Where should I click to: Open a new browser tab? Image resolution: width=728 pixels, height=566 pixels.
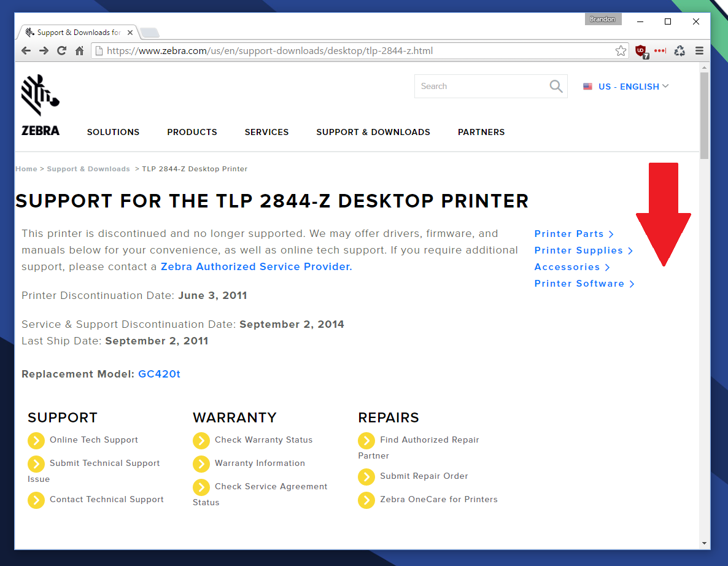click(150, 33)
